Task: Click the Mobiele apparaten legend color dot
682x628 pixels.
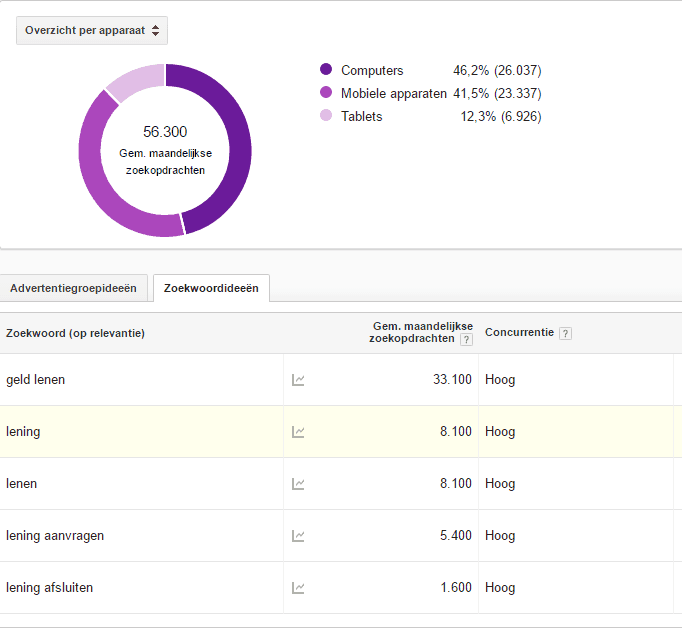Action: 326,93
